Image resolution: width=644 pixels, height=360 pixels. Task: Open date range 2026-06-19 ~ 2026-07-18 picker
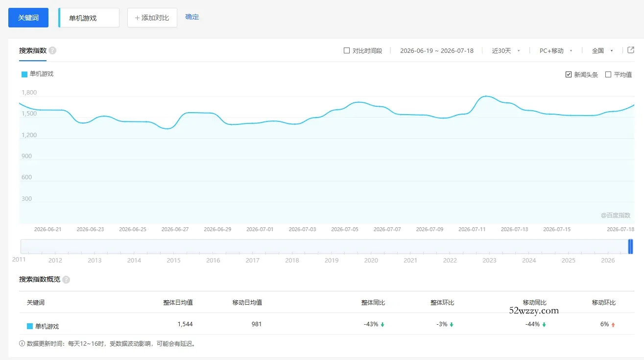pos(437,50)
